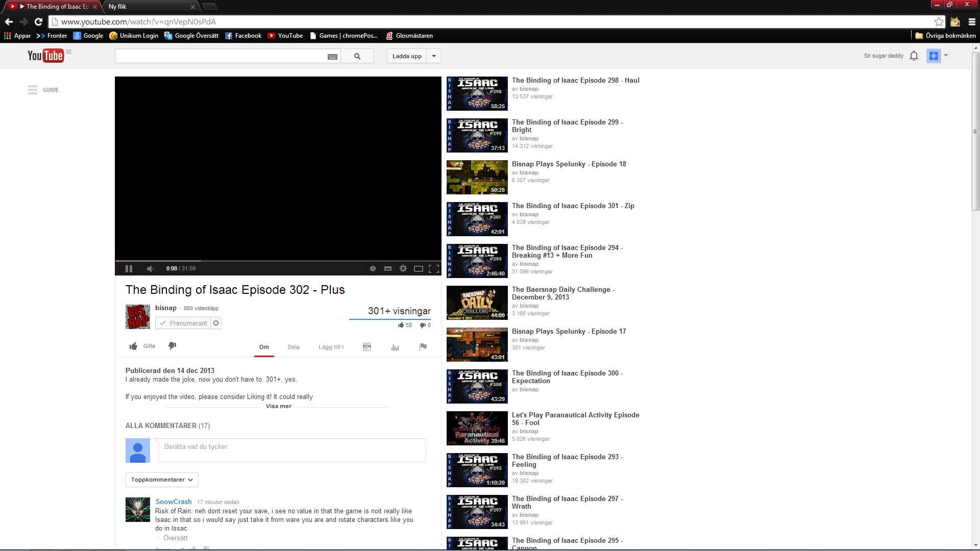Switch to the Ny flik tab
The width and height of the screenshot is (980, 551).
point(148,7)
